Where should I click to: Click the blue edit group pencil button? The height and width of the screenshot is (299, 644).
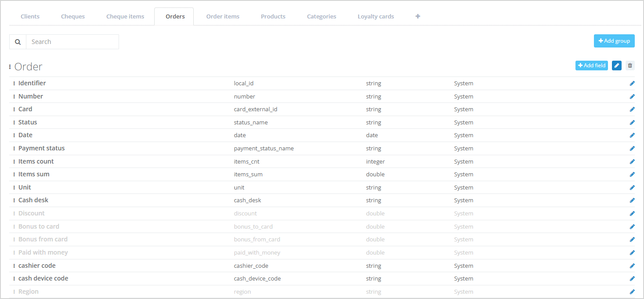pos(617,66)
